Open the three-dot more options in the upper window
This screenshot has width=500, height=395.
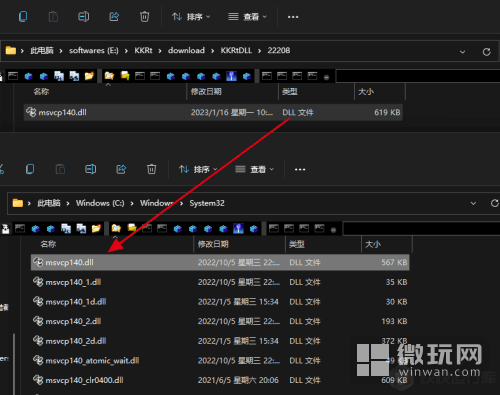click(293, 17)
